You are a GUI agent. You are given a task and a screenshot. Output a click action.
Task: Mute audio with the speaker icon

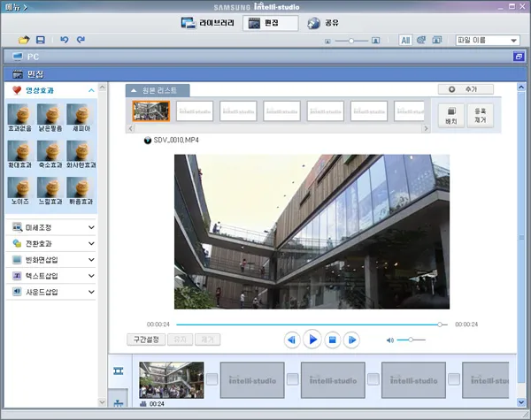390,340
